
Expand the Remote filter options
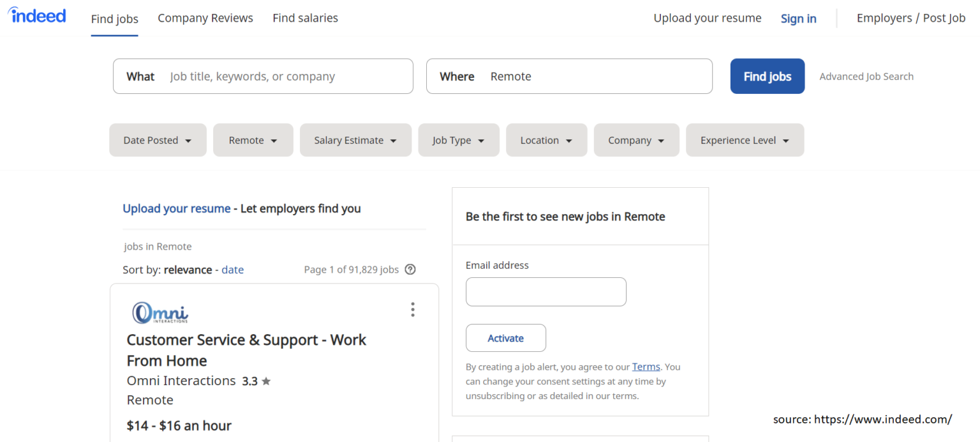(253, 140)
